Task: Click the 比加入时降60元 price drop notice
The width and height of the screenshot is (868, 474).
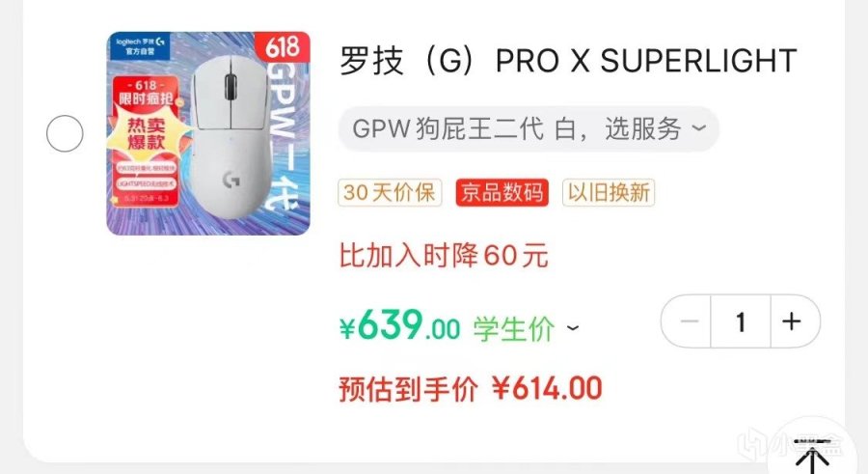Action: pyautogui.click(x=444, y=256)
